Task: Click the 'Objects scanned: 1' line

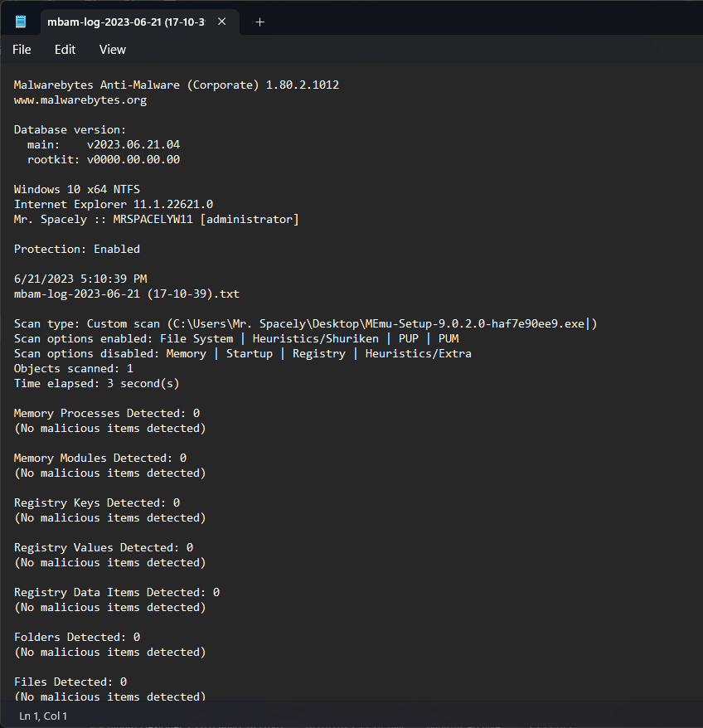Action: (x=74, y=368)
